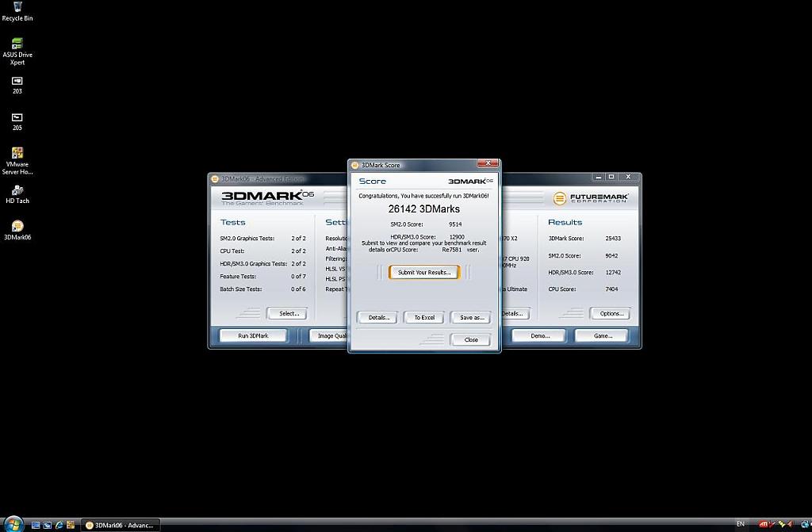Close the 3DMark06 main window
The height and width of the screenshot is (532, 812).
628,177
